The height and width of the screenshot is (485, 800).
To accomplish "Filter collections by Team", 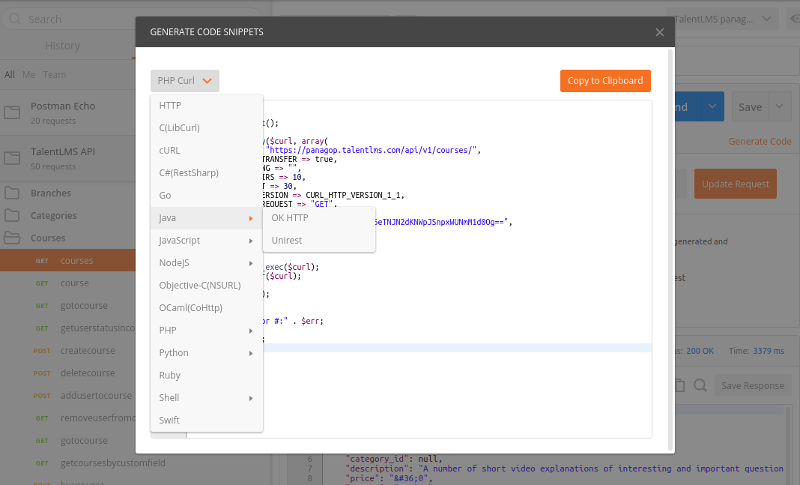I will [x=54, y=74].
